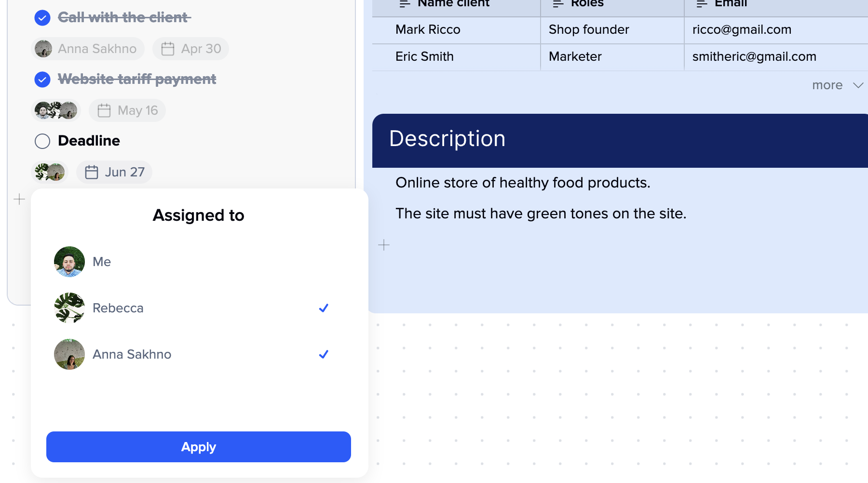
Task: Click Eric Smith's email address in the table
Action: (x=754, y=56)
